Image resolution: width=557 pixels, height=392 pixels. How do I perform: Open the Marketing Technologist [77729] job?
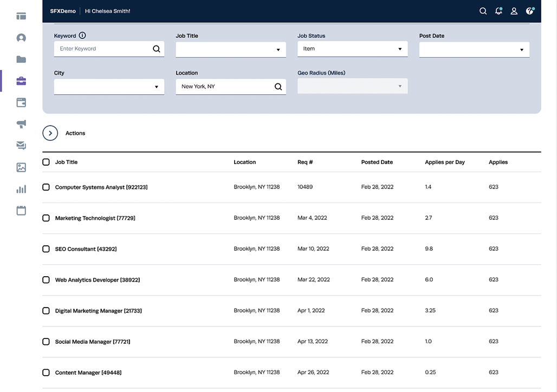tap(95, 218)
